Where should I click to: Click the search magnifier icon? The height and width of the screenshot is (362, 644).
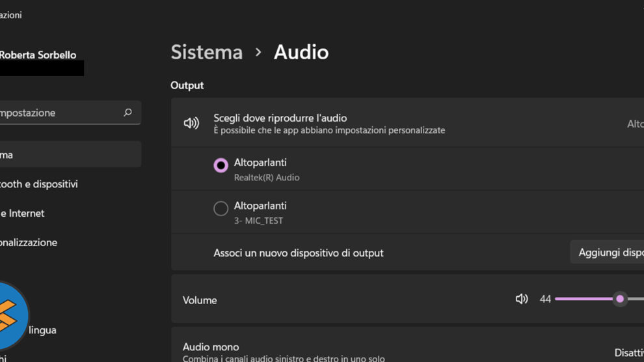pos(127,113)
